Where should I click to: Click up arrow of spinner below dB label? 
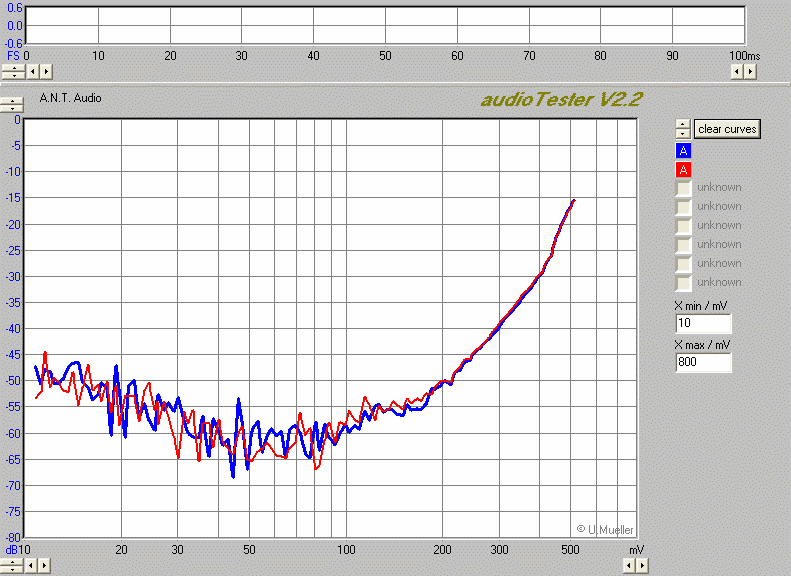12,562
